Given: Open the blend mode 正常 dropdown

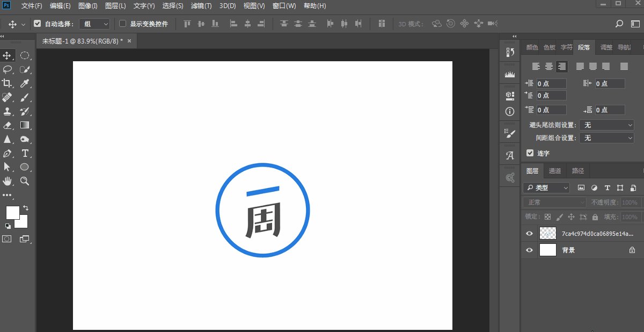Looking at the screenshot, I should click(555, 203).
